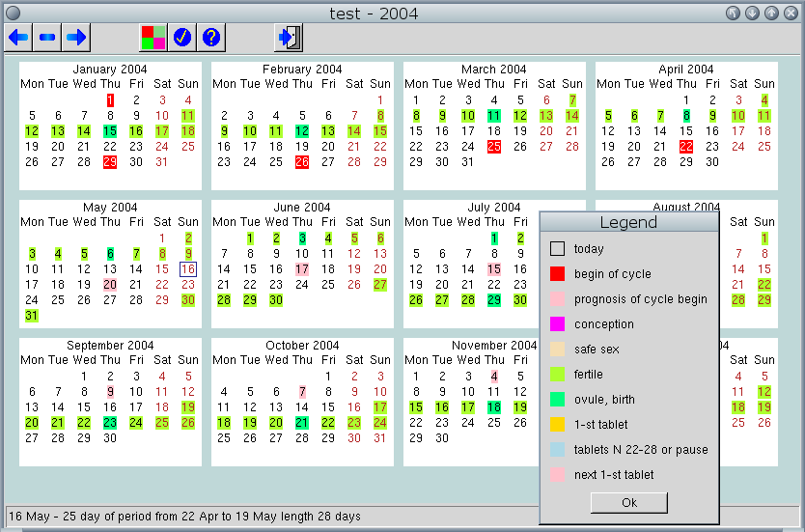Image resolution: width=805 pixels, height=532 pixels.
Task: Select pink day 17 in June 2004
Action: (302, 269)
